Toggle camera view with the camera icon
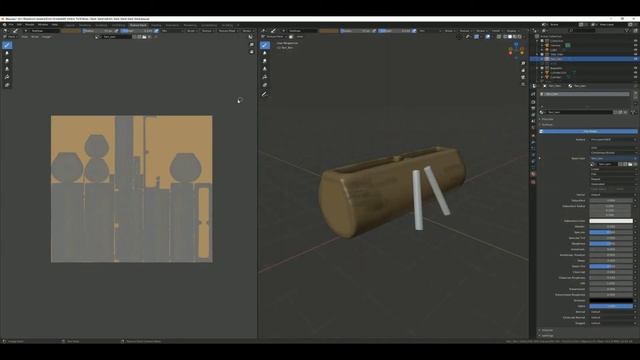 [523, 77]
